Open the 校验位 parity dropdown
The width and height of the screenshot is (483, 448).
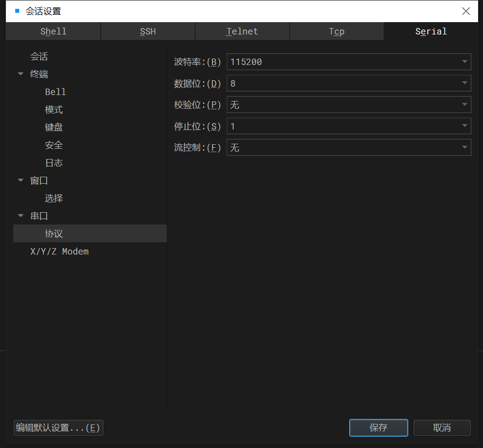point(349,104)
